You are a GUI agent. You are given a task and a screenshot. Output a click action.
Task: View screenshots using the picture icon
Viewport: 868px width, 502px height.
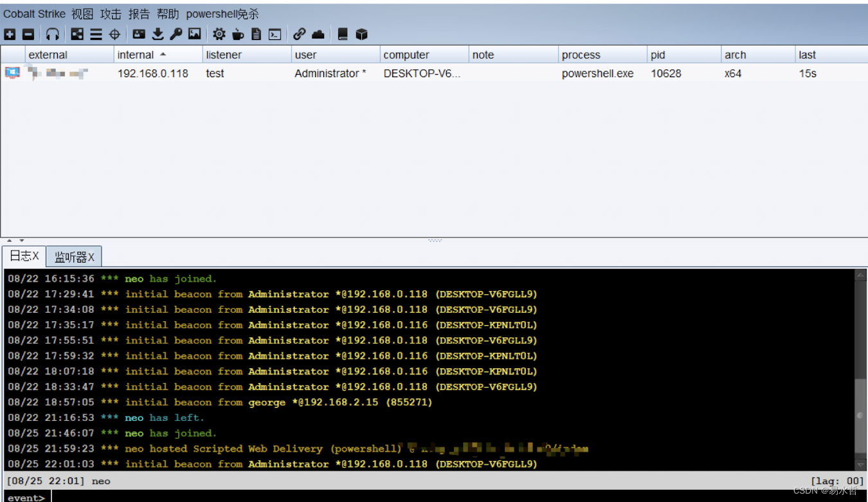194,34
